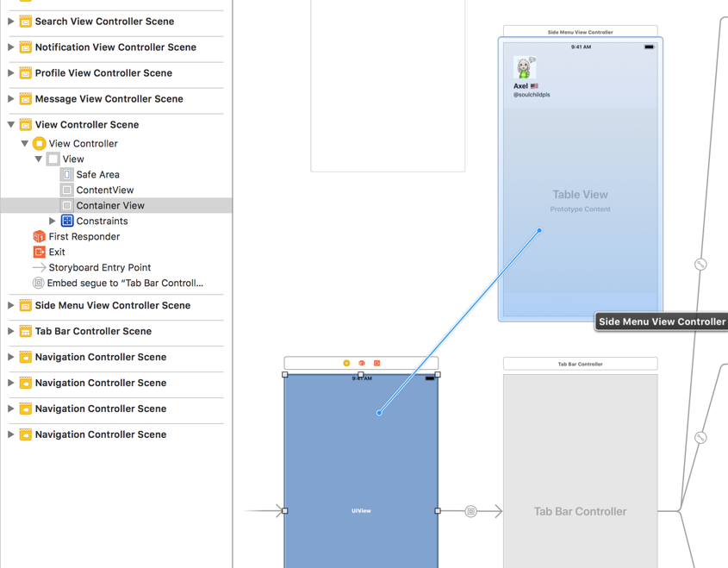
Task: Select the Profile View Controller Scene row
Action: click(x=103, y=73)
